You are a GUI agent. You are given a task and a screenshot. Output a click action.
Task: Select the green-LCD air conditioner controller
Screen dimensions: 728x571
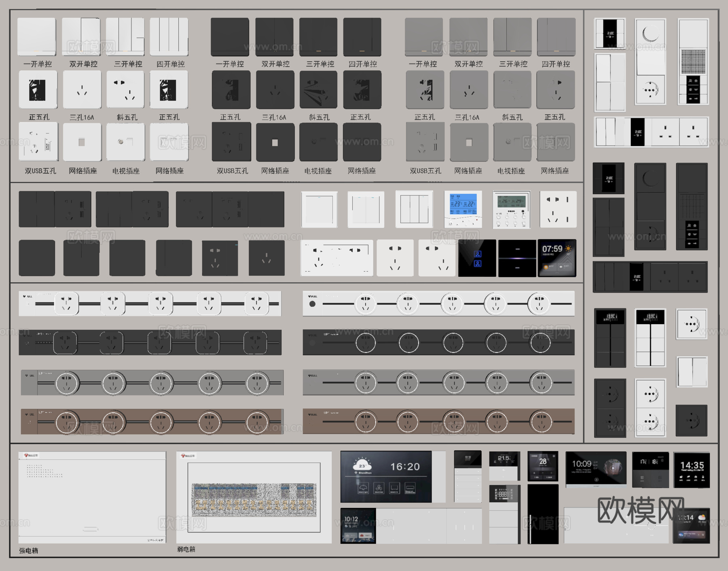(512, 210)
